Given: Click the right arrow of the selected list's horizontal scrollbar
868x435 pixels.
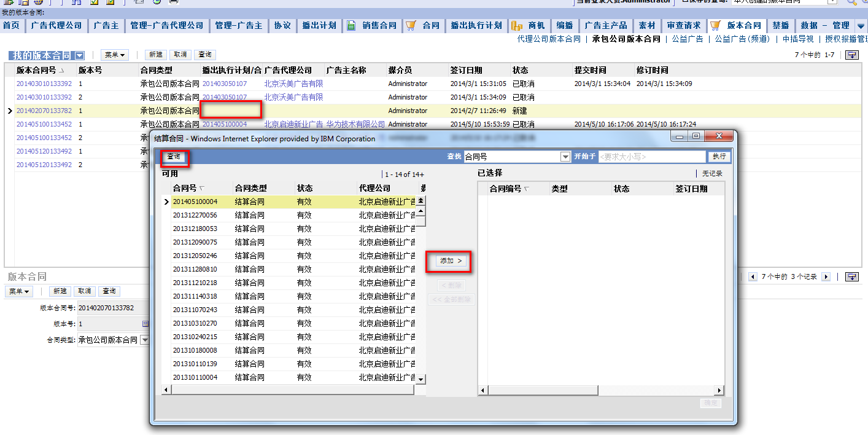Looking at the screenshot, I should [x=719, y=390].
